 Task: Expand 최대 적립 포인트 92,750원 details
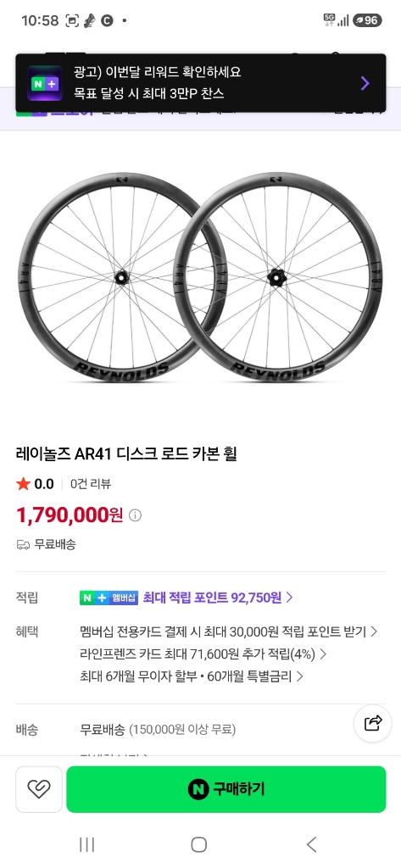coord(218,598)
